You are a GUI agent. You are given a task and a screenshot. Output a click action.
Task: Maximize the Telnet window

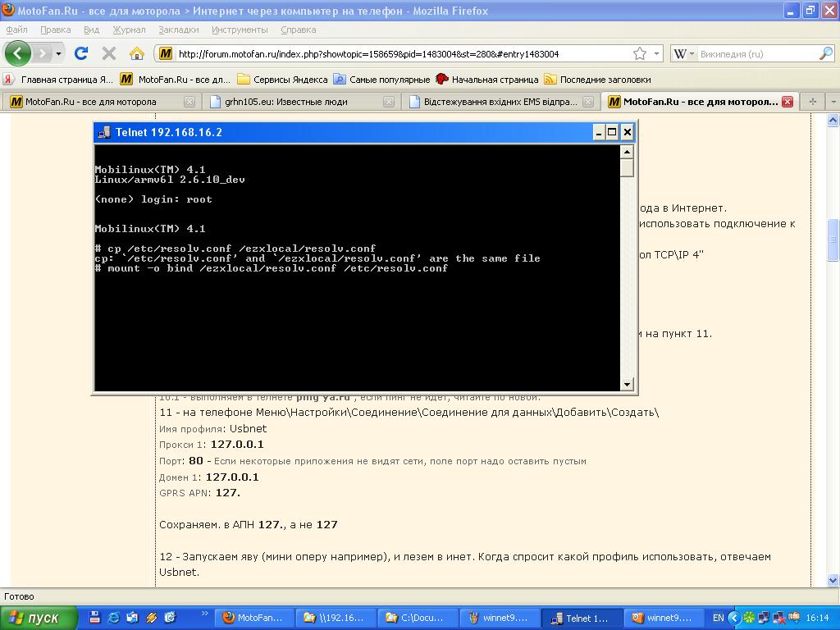[612, 132]
